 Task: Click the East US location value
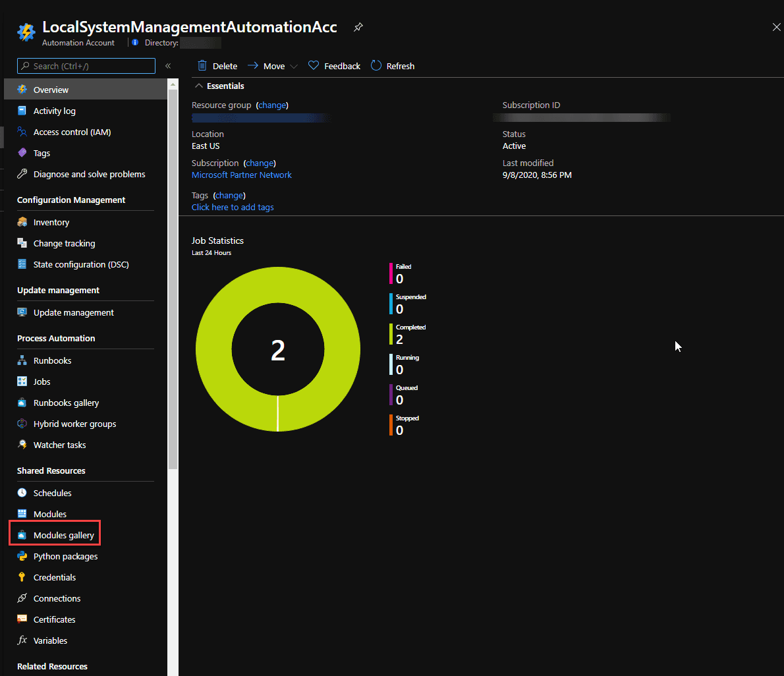[206, 146]
